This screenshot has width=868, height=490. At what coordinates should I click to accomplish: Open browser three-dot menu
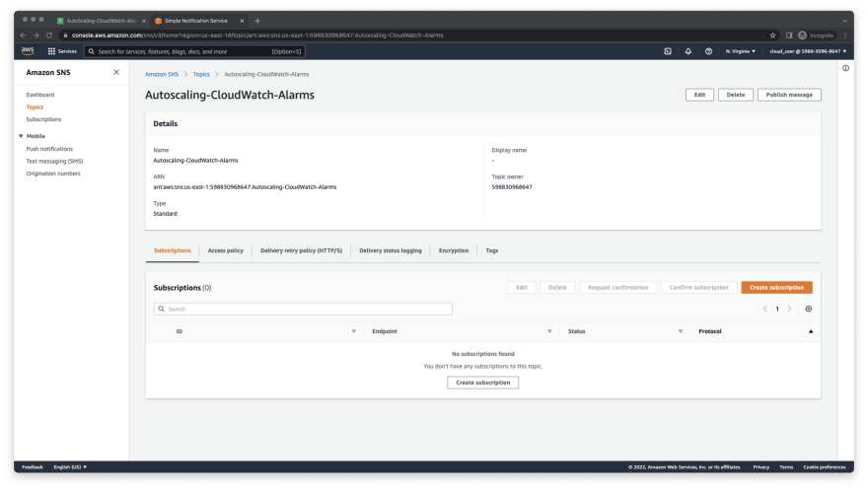click(x=845, y=35)
